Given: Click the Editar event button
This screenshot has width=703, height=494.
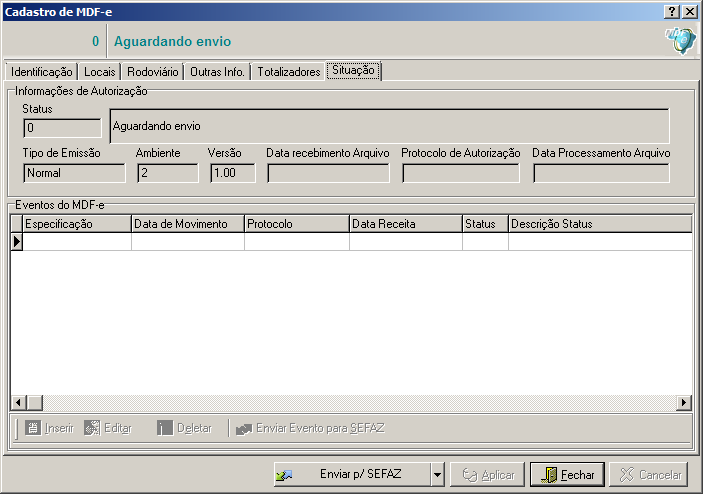Looking at the screenshot, I should [x=108, y=428].
